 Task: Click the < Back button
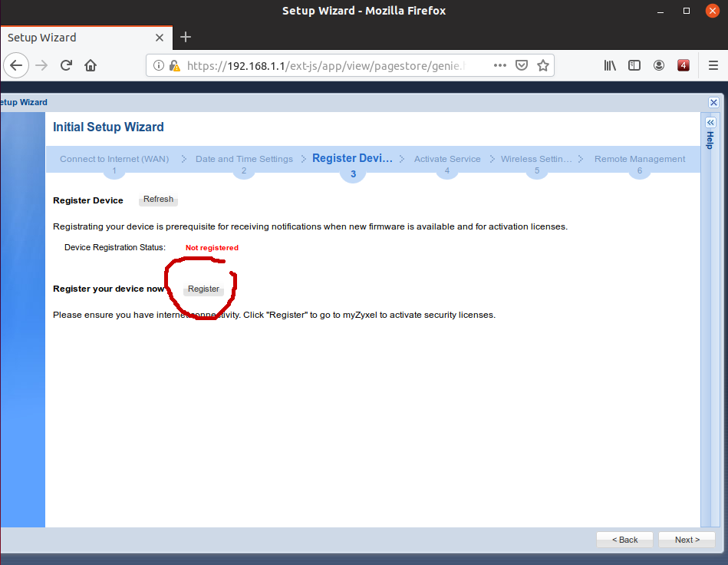coord(624,540)
